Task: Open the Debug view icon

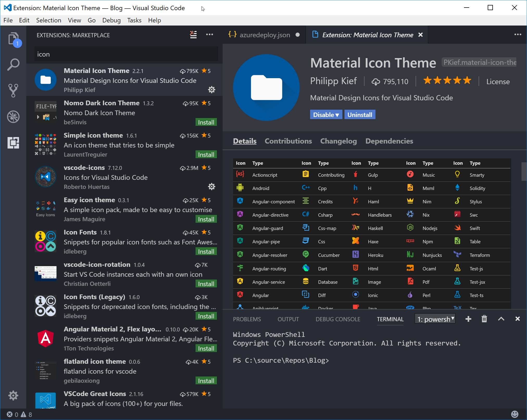Action: 13,116
